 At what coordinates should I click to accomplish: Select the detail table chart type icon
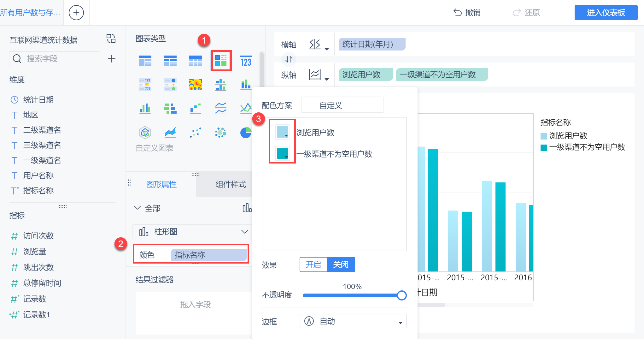196,61
